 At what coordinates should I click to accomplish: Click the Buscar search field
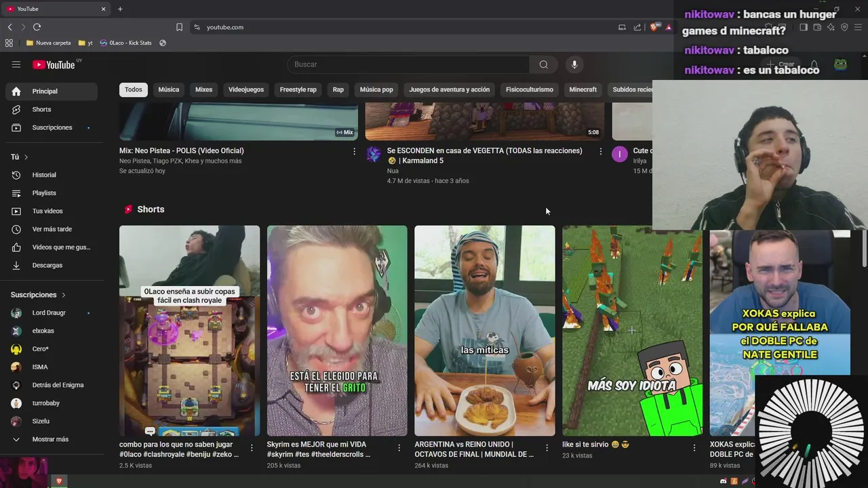(408, 64)
